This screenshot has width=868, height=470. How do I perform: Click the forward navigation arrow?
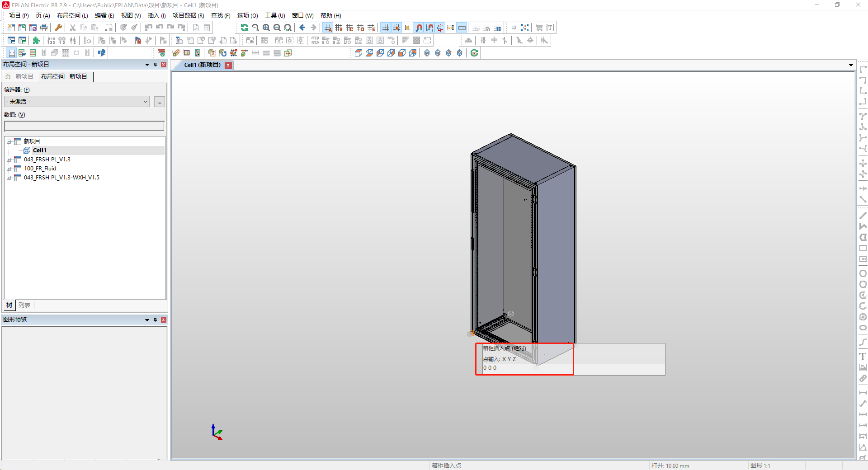(312, 28)
